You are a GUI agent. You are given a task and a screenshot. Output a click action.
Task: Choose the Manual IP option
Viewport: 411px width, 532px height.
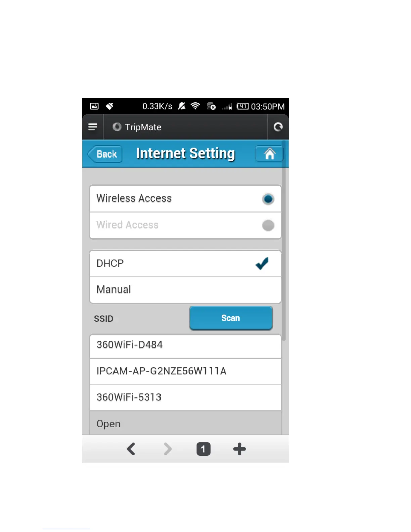[185, 290]
